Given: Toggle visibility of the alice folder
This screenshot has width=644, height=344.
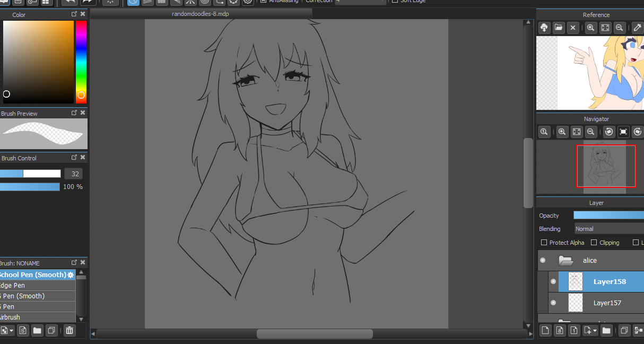Looking at the screenshot, I should click(x=543, y=261).
